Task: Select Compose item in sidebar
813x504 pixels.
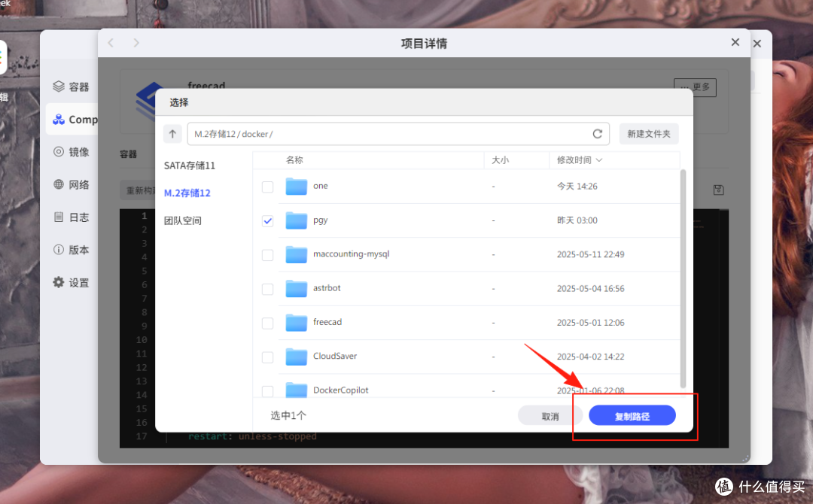Action: pyautogui.click(x=74, y=119)
